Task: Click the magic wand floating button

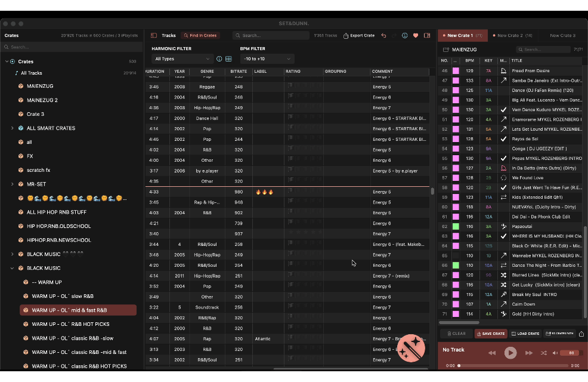Action: click(411, 348)
